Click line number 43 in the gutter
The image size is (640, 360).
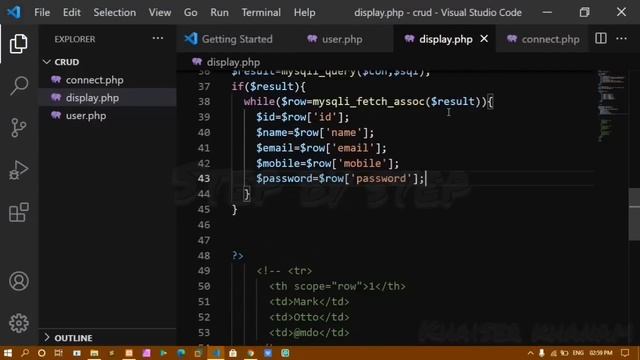pos(204,178)
